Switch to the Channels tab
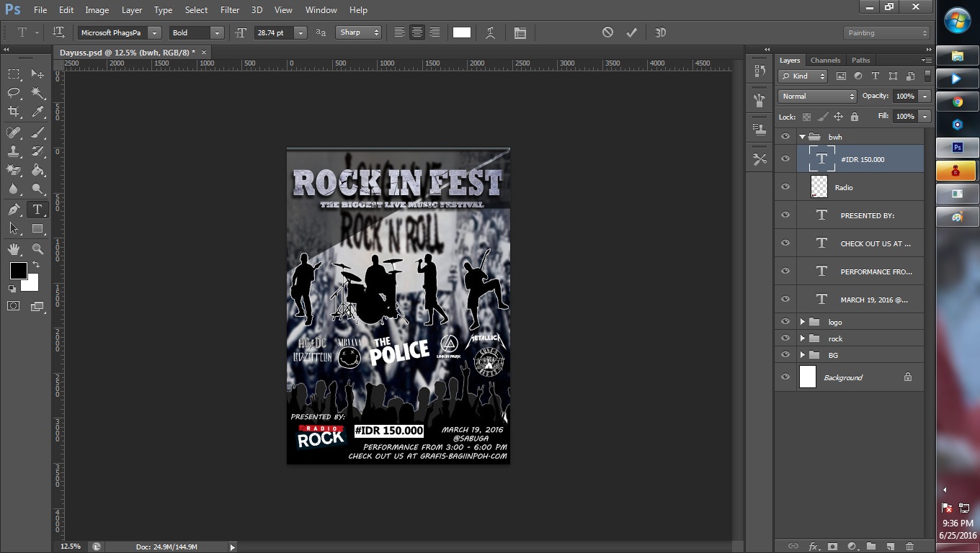 (x=825, y=60)
